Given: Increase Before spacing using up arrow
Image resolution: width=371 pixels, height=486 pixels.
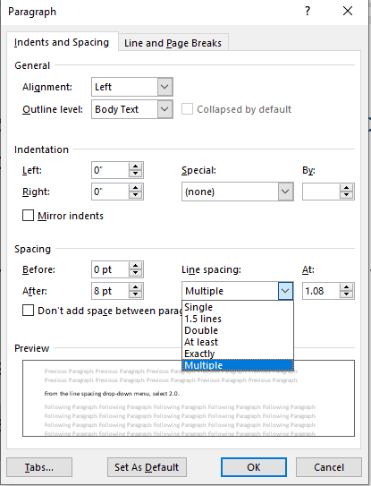Looking at the screenshot, I should 135,265.
